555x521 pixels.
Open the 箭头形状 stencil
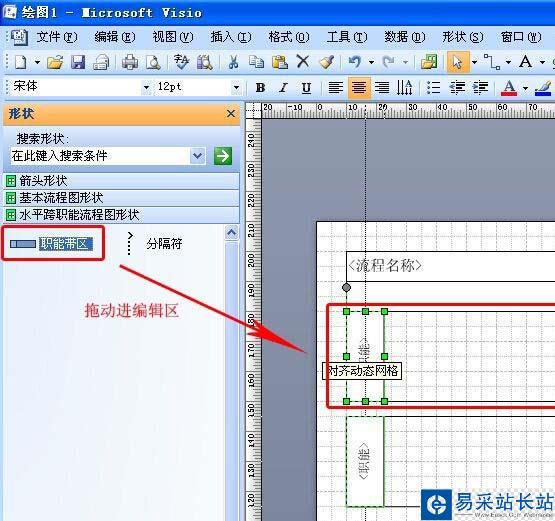click(x=122, y=181)
